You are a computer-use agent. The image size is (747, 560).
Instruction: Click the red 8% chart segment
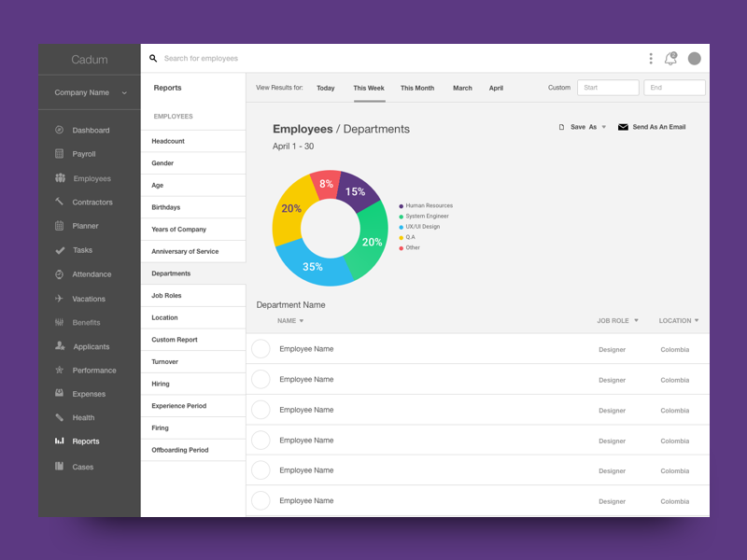point(326,184)
